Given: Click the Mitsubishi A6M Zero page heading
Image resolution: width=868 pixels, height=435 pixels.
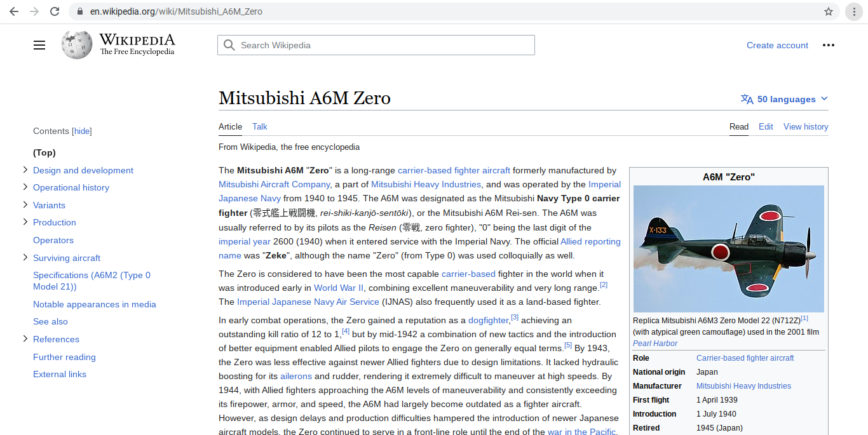Looking at the screenshot, I should (304, 98).
